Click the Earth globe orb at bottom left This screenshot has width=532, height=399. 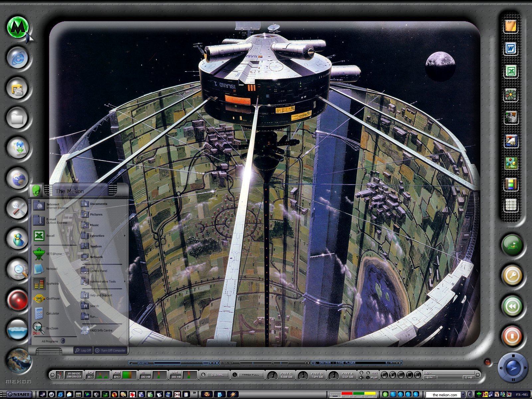click(x=18, y=361)
